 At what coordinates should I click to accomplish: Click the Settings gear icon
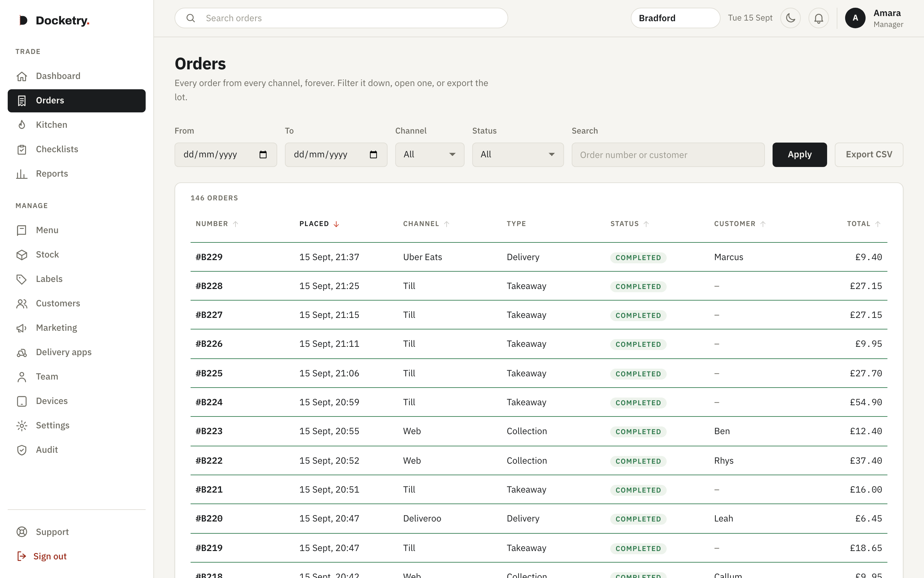point(22,425)
